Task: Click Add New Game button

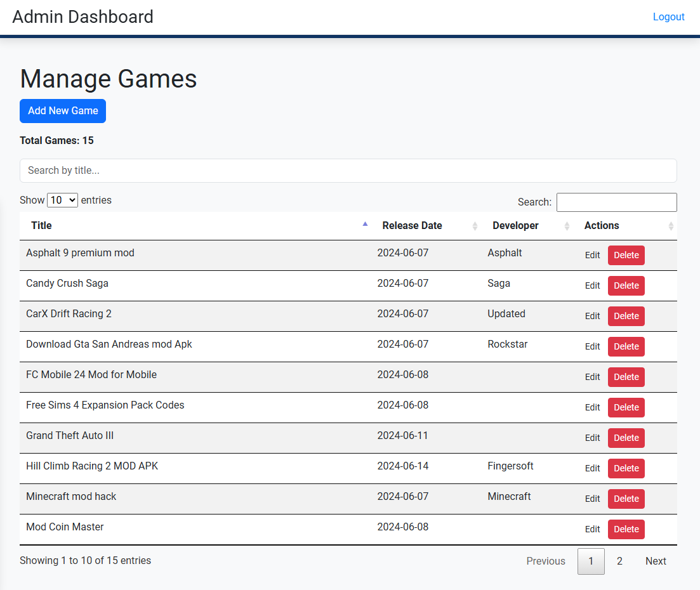Action: pyautogui.click(x=63, y=111)
